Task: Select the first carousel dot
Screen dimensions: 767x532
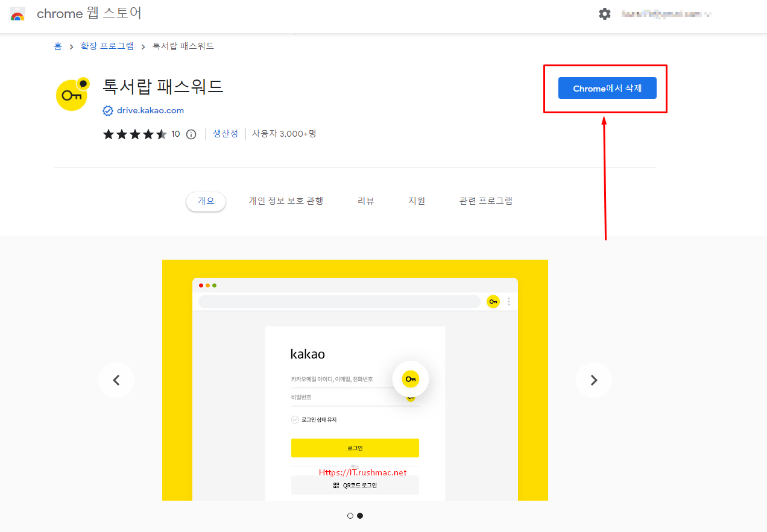Action: [x=350, y=516]
